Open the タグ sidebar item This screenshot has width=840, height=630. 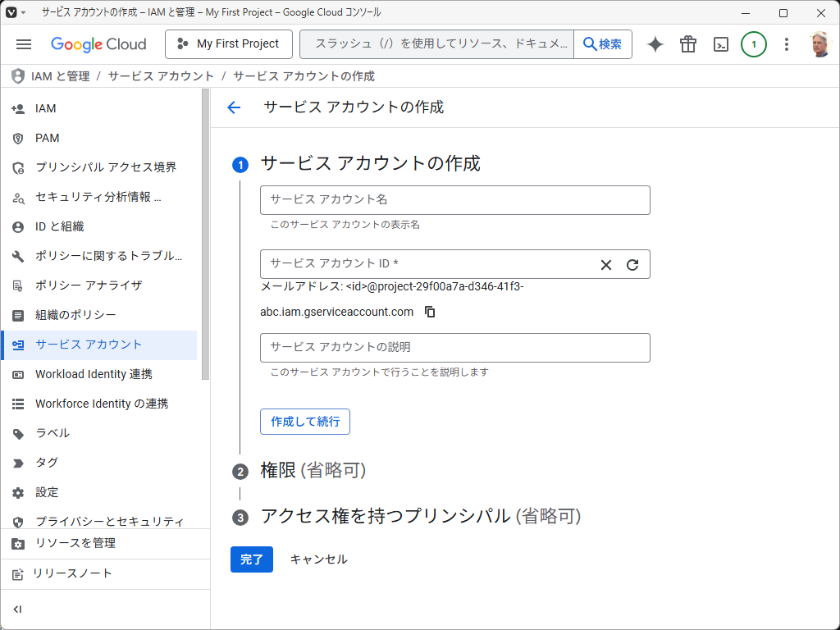coord(46,463)
